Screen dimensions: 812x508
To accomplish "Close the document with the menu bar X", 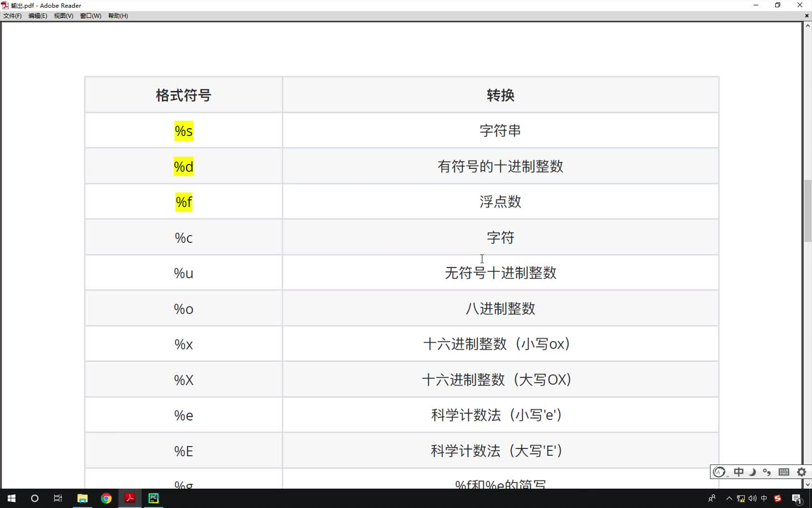I will pos(807,16).
